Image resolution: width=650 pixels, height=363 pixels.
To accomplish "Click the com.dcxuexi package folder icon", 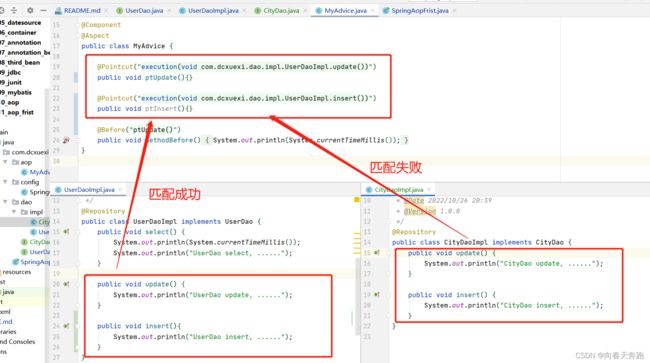I will pyautogui.click(x=6, y=152).
